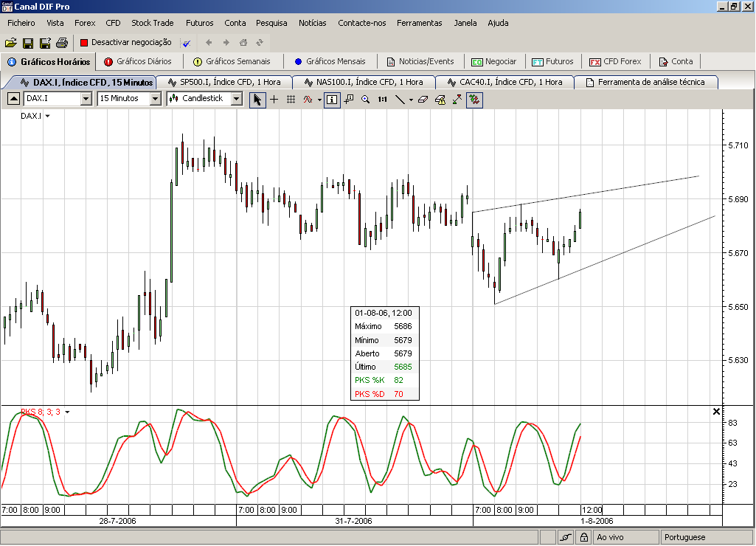756x546 pixels.
Task: Select the crosshair cursor tool
Action: coord(274,100)
